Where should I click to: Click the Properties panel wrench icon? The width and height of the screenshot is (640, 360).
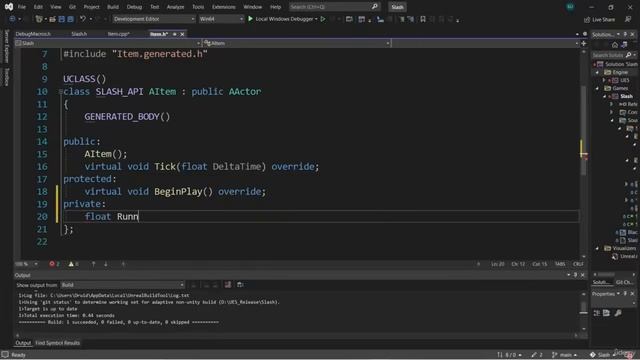[618, 313]
